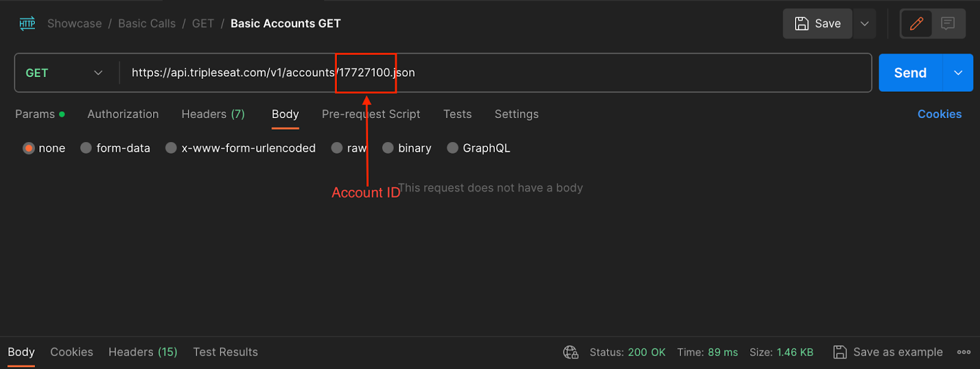Open the Cookies link
The height and width of the screenshot is (369, 980).
coord(940,114)
